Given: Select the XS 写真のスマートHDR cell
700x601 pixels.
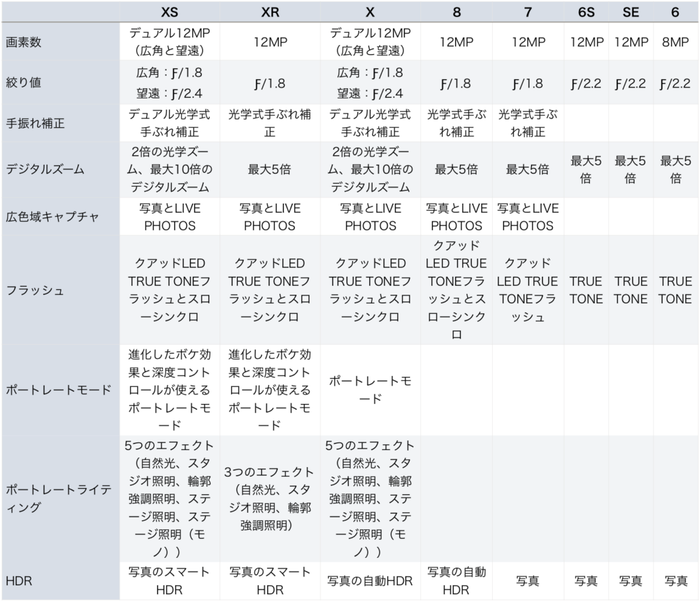Looking at the screenshot, I should 170,581.
